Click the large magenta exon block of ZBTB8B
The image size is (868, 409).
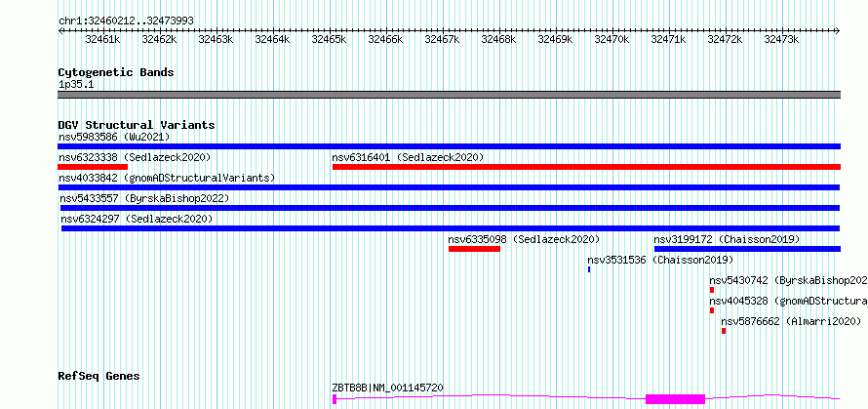(x=675, y=399)
